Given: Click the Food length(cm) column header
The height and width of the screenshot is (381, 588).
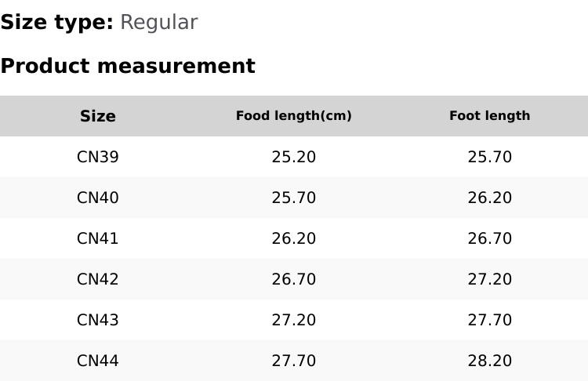Looking at the screenshot, I should [x=294, y=116].
